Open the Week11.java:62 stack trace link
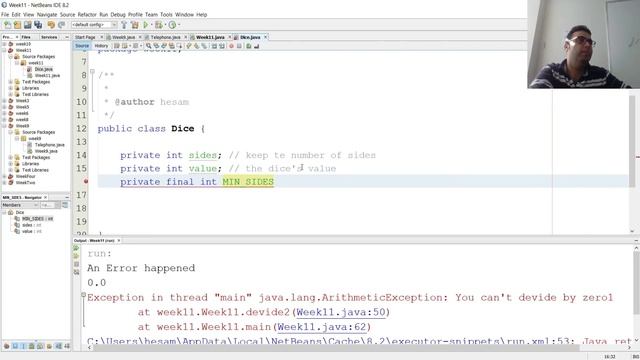Viewport: 640px width, 360px height. click(x=322, y=327)
